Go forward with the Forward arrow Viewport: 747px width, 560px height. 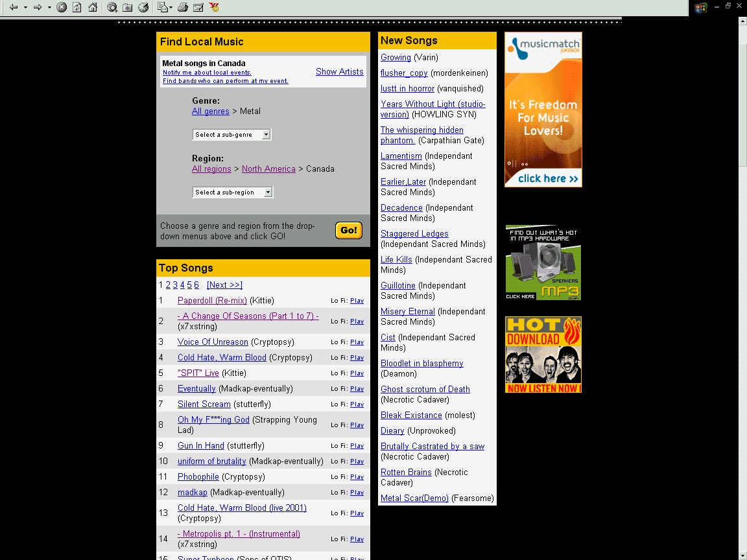click(x=38, y=7)
